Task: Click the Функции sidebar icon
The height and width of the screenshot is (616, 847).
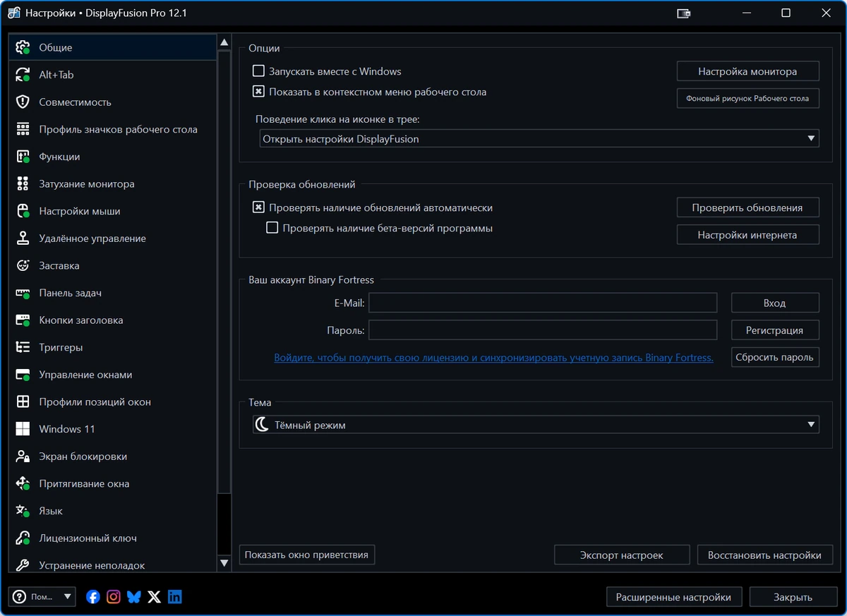Action: point(23,157)
